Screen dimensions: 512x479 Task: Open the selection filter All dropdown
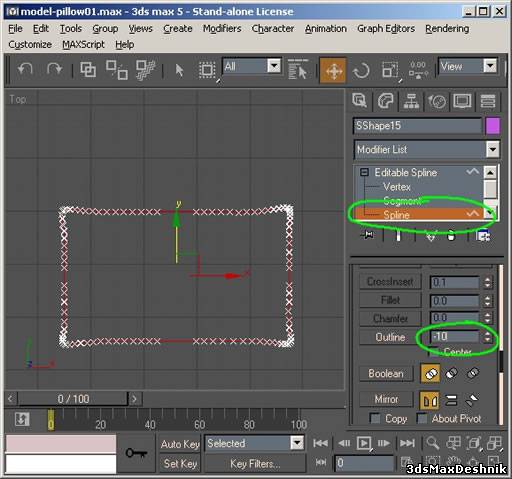tap(252, 66)
